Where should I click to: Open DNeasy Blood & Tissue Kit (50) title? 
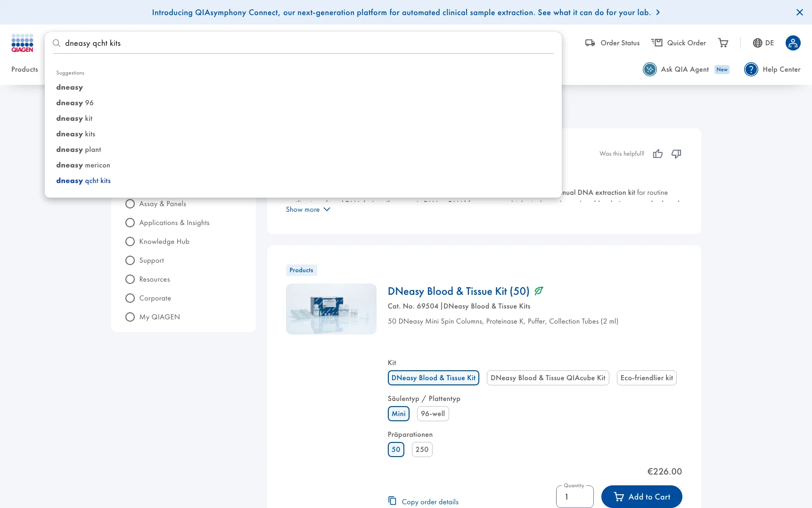[459, 291]
